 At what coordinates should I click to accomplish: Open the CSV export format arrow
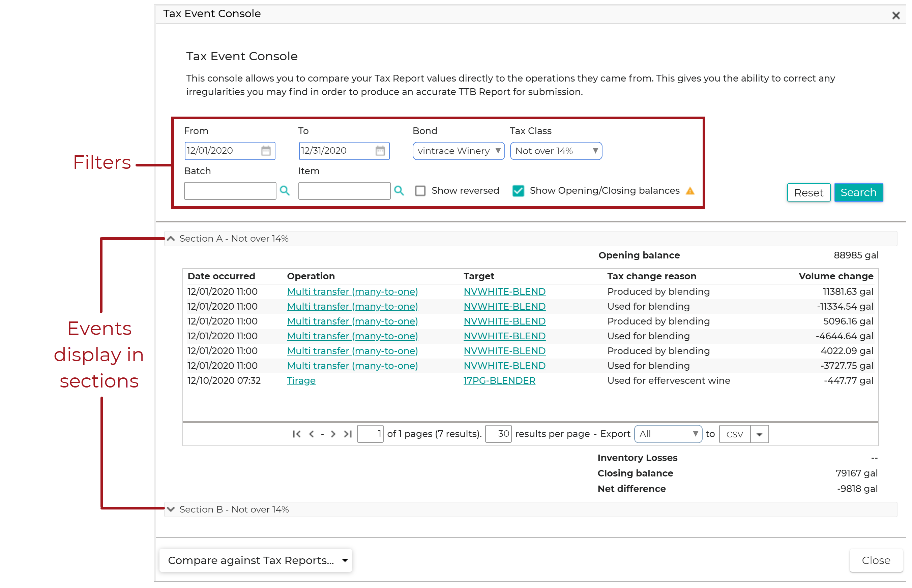click(x=759, y=434)
